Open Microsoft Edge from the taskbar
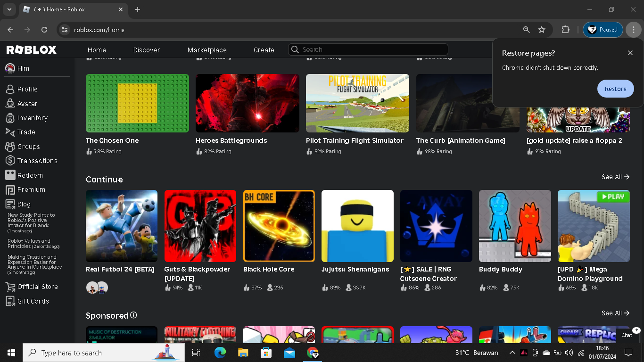The image size is (644, 362). 220,353
